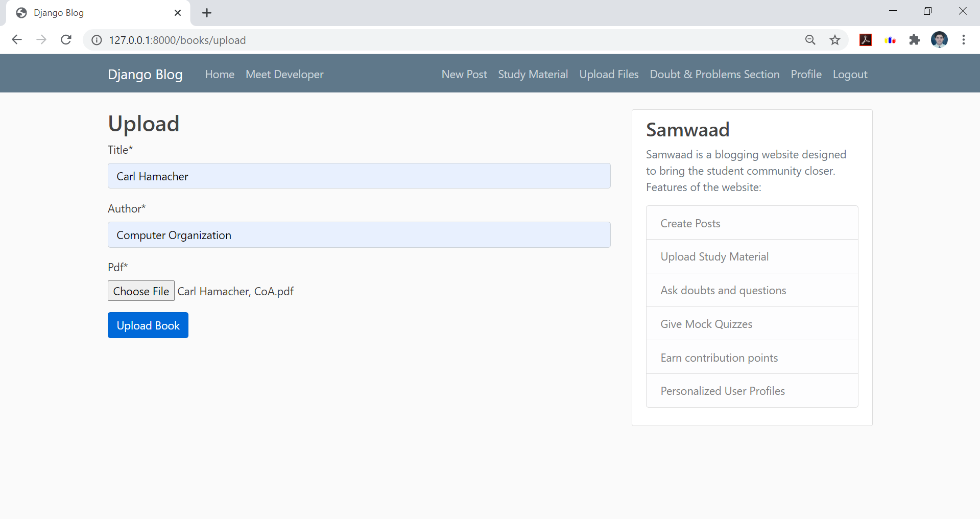Select Personalized User Profiles item
The image size is (980, 519).
pyautogui.click(x=752, y=391)
